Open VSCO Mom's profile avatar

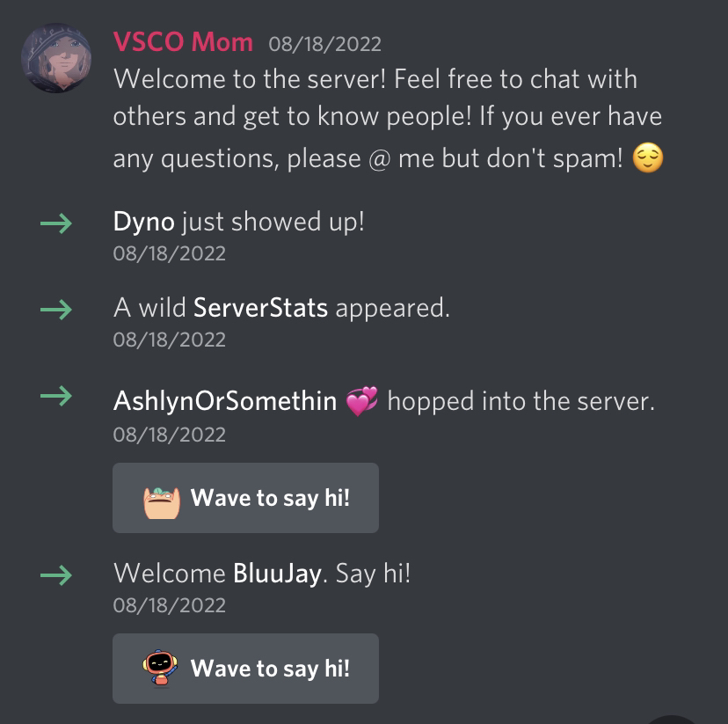(x=56, y=58)
